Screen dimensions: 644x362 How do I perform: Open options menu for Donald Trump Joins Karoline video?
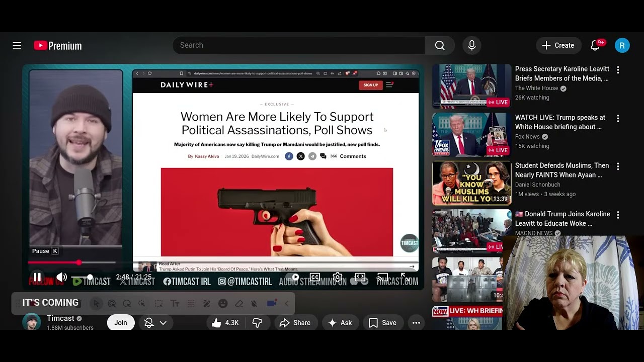click(x=618, y=215)
